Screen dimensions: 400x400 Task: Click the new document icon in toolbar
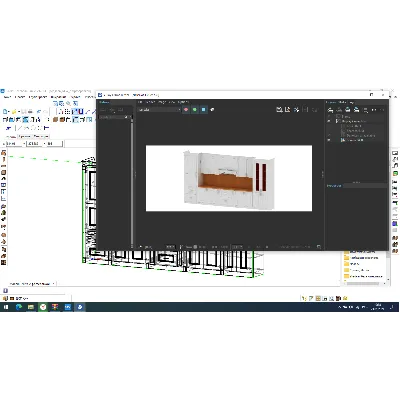(x=5, y=111)
